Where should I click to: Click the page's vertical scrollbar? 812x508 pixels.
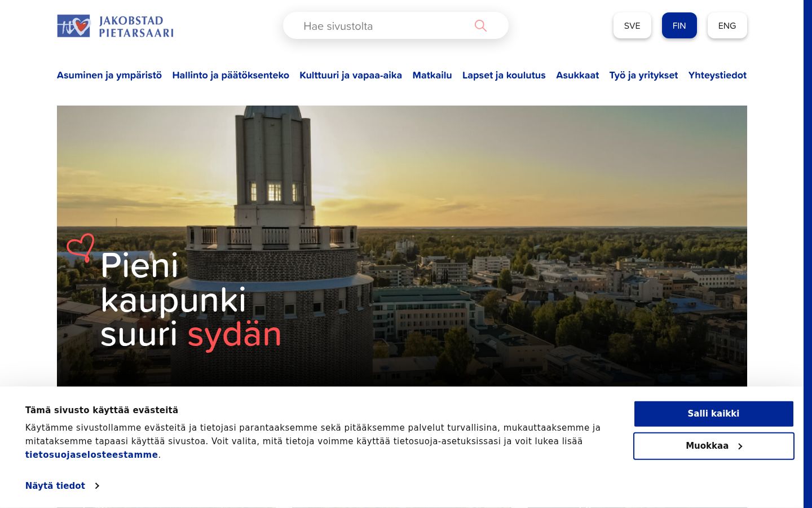[807, 254]
